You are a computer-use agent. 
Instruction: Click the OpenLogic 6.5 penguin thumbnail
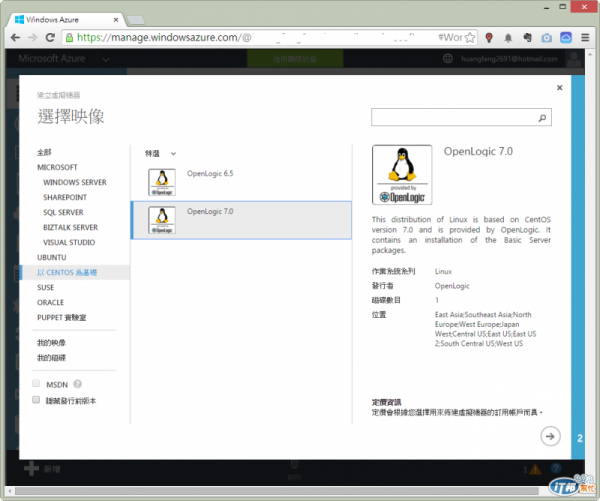click(162, 182)
